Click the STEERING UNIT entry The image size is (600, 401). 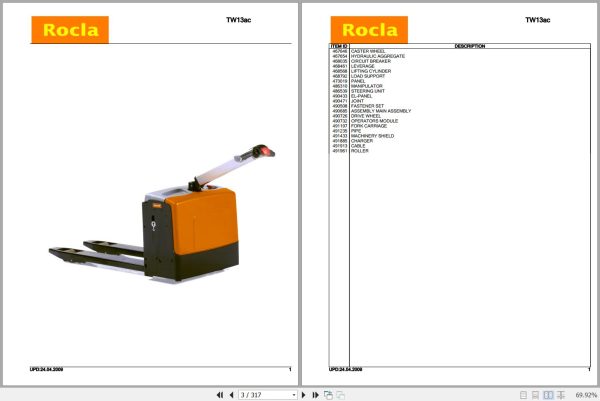pos(368,91)
